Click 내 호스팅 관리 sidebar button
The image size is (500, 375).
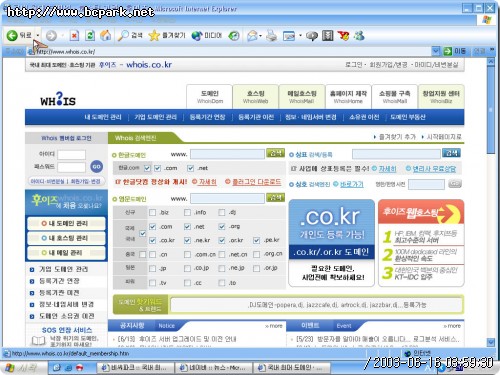[x=66, y=238]
